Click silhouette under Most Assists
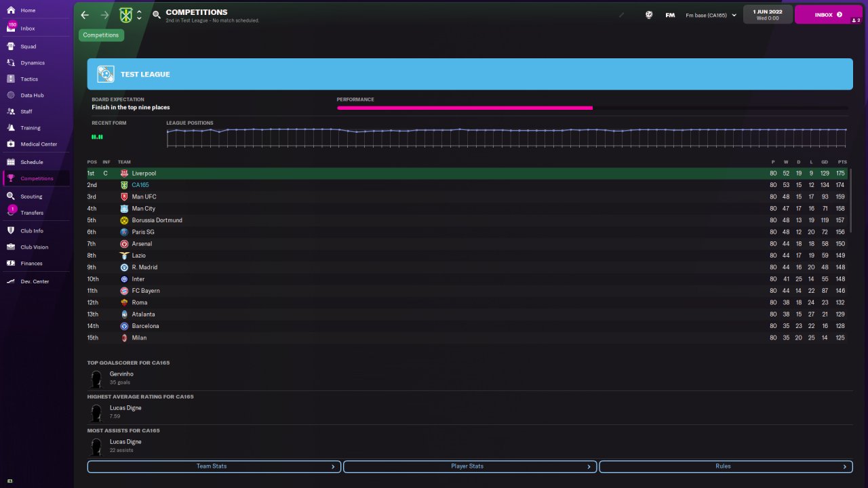Image resolution: width=868 pixels, height=488 pixels. point(96,447)
